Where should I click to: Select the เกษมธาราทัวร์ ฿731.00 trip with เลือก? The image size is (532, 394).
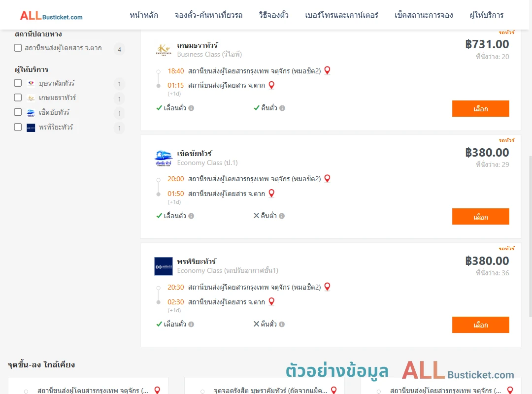coord(480,108)
